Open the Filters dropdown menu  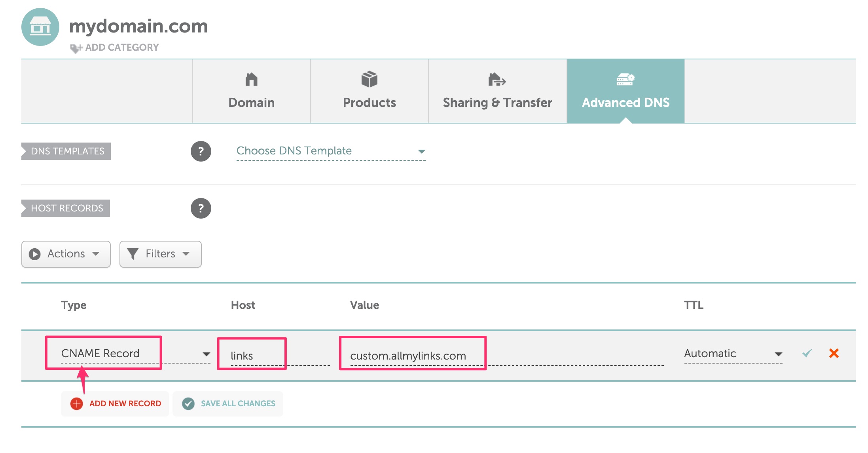click(x=161, y=254)
